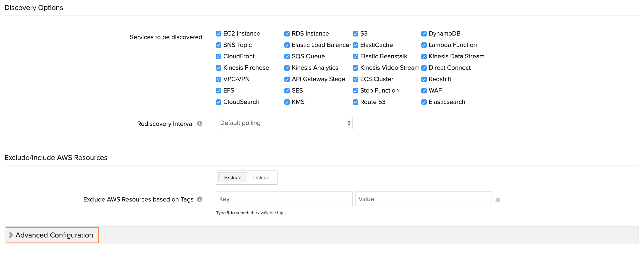This screenshot has width=644, height=253.
Task: Toggle the Kinesis Data Stream checkbox
Action: click(x=424, y=57)
